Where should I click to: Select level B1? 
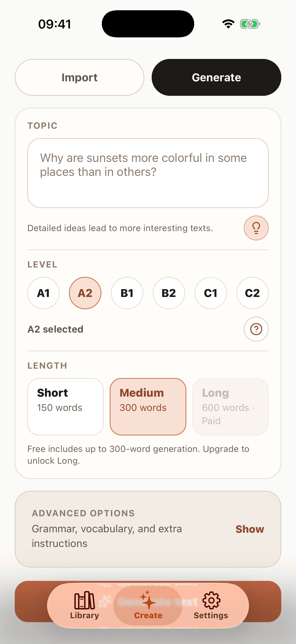[x=127, y=293]
